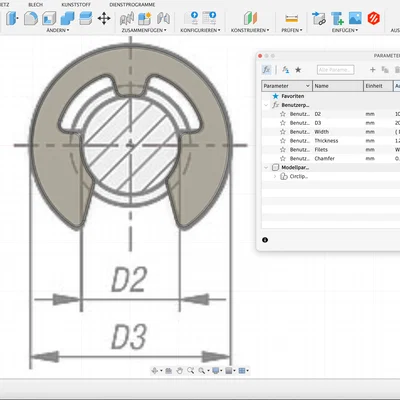Click the Name column header
The image size is (400, 400).
click(338, 86)
